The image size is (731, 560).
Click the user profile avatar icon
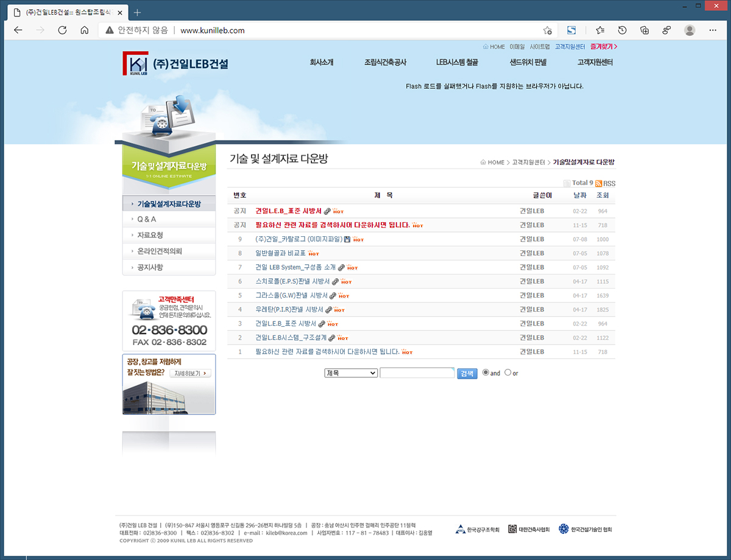(x=690, y=30)
